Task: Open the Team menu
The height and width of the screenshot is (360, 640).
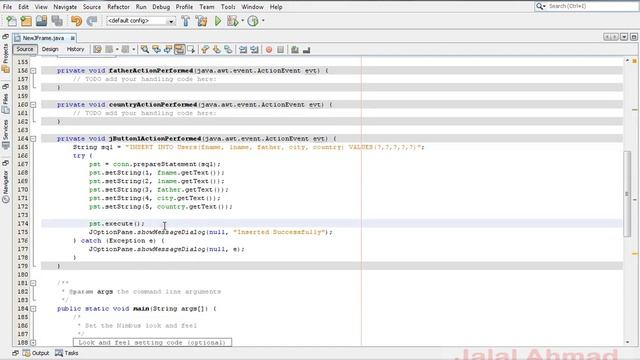Action: coord(207,7)
